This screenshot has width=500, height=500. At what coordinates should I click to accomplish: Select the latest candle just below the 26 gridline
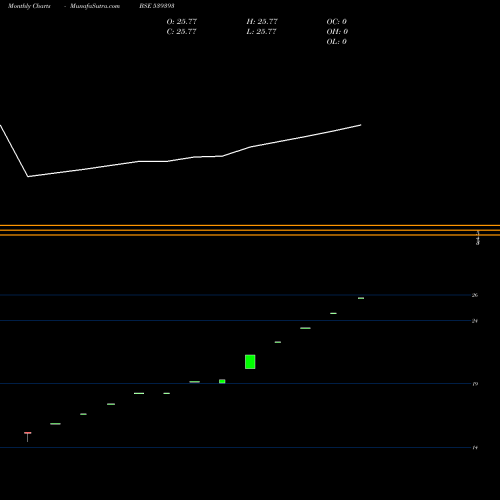coord(361,298)
